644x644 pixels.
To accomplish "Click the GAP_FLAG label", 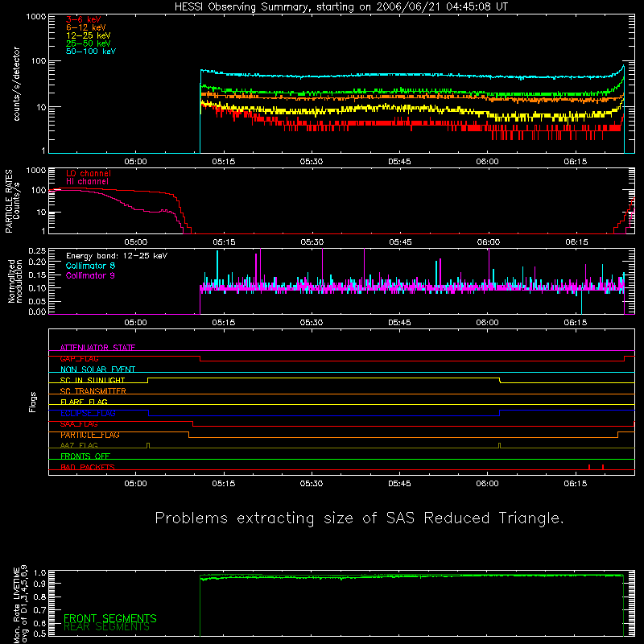I will click(79, 358).
